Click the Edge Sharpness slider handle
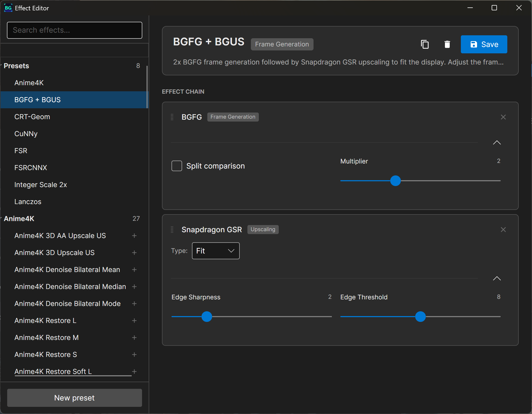This screenshot has height=414, width=532. pyautogui.click(x=207, y=317)
